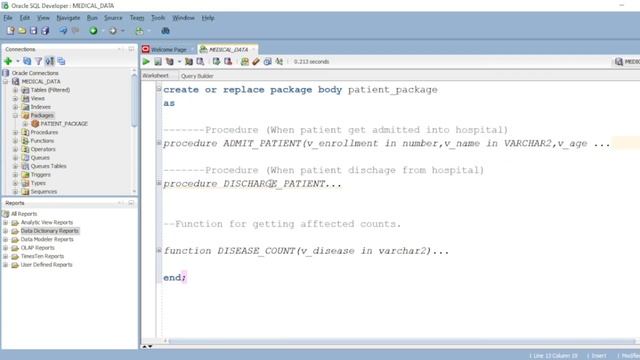The height and width of the screenshot is (360, 640).
Task: Click the Run Statement green play icon
Action: pos(146,62)
